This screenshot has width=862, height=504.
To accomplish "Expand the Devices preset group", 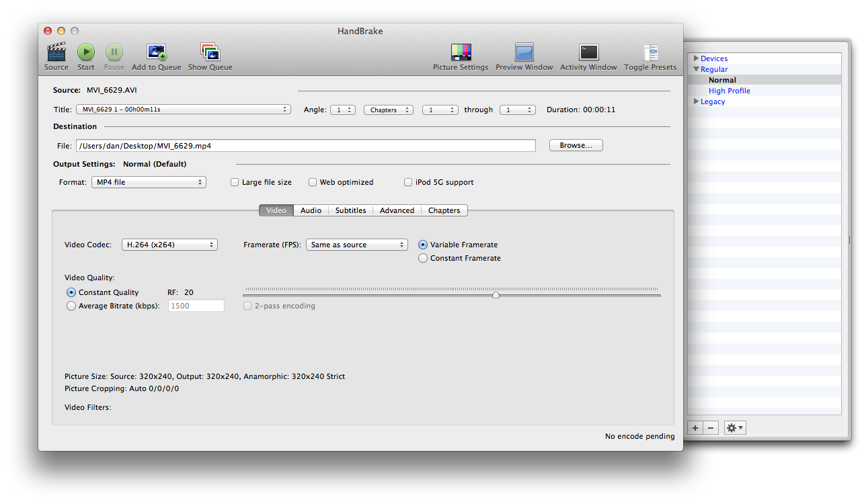I will (697, 58).
